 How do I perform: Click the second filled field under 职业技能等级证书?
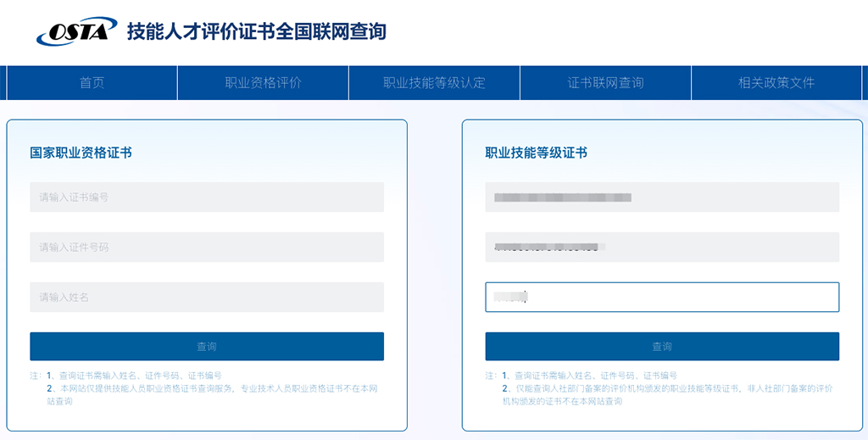click(661, 248)
